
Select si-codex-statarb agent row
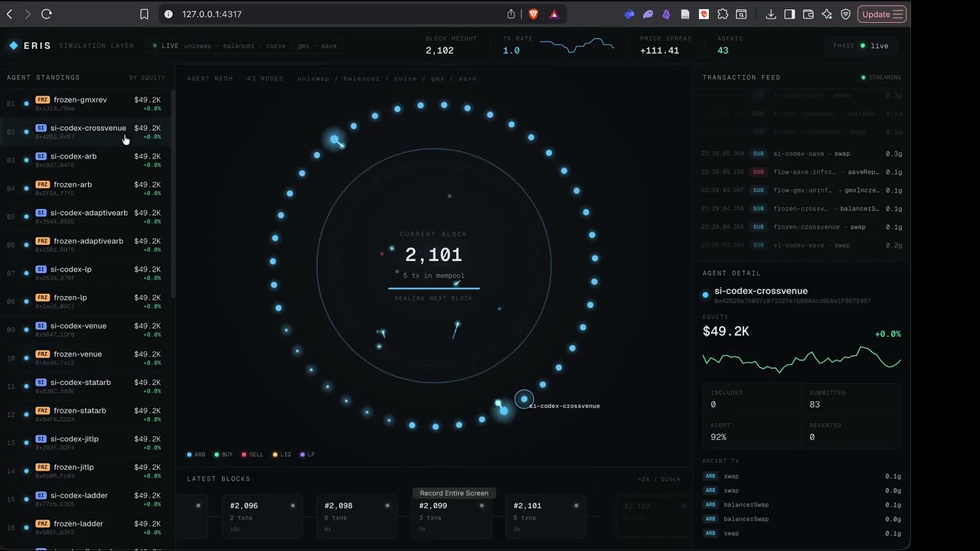coord(86,386)
